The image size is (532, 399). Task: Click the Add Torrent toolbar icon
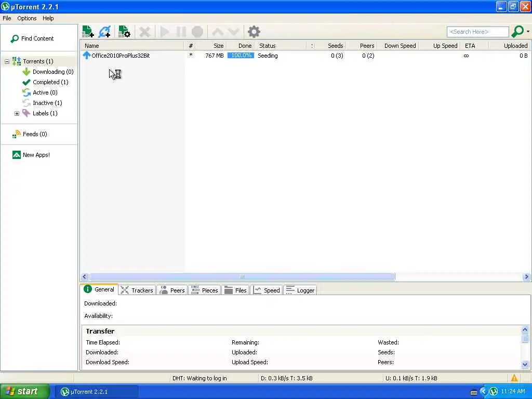click(88, 32)
